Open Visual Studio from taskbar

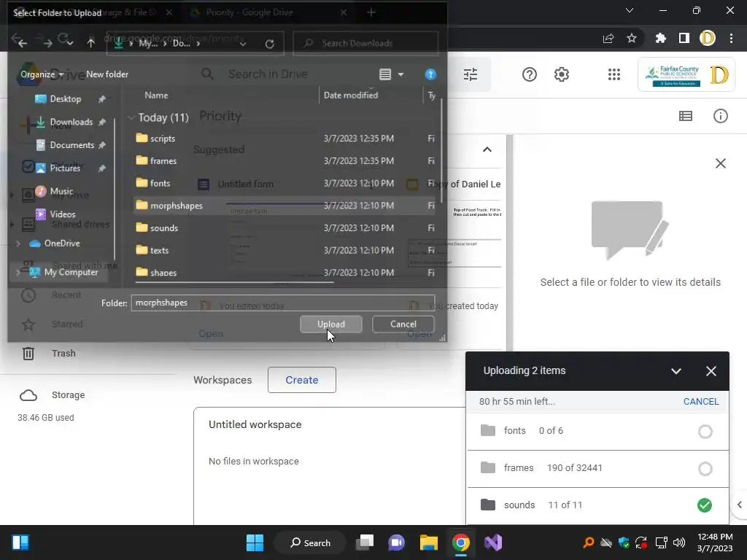click(x=493, y=542)
